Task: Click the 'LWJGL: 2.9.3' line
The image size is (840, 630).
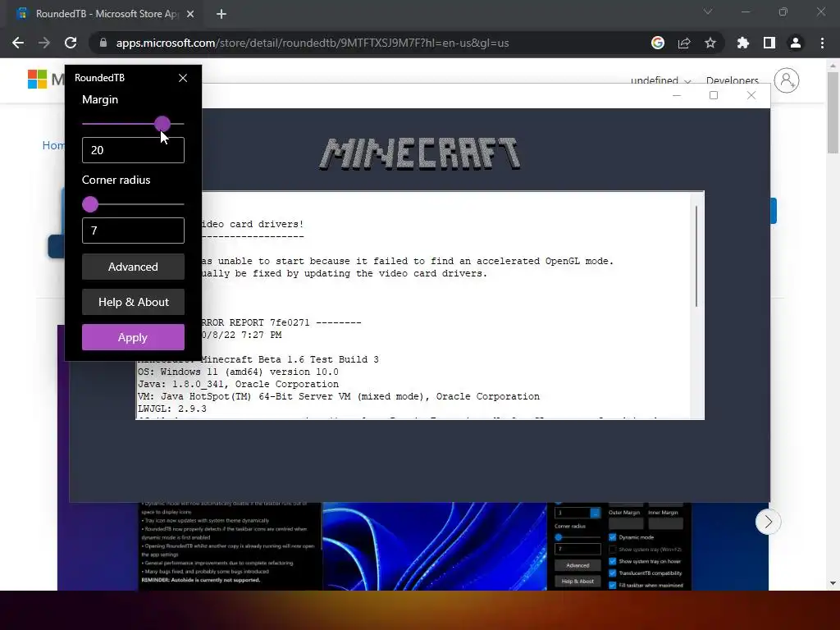Action: point(172,409)
